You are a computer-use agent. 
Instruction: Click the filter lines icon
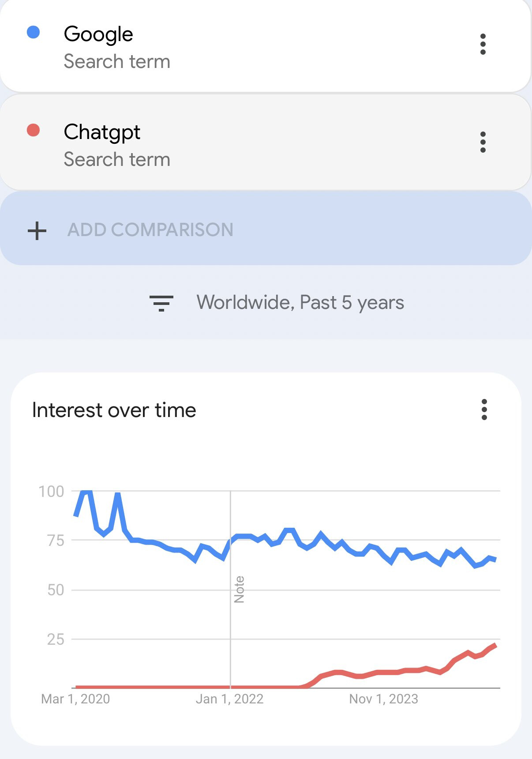click(x=161, y=303)
